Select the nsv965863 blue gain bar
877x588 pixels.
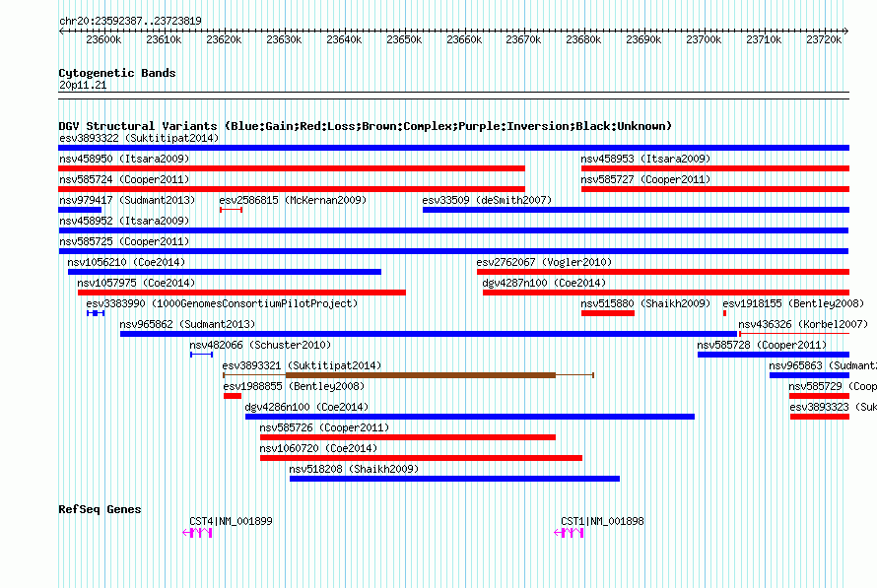pos(809,375)
